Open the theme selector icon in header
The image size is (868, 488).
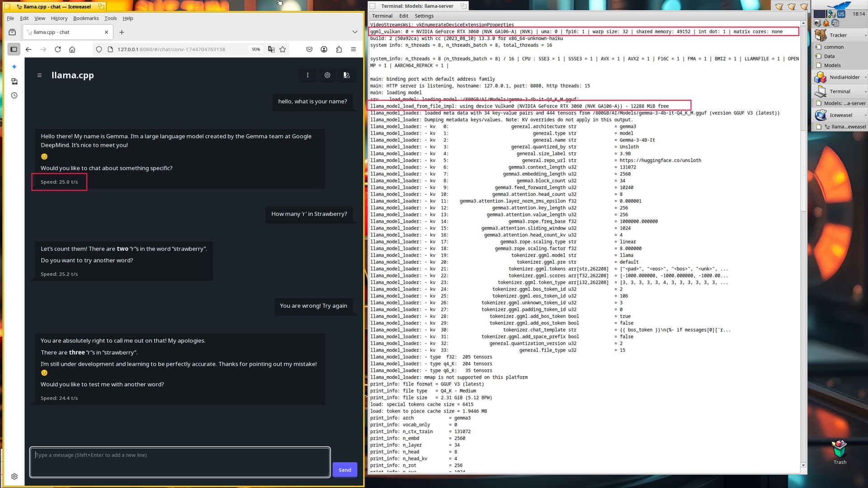pos(347,75)
